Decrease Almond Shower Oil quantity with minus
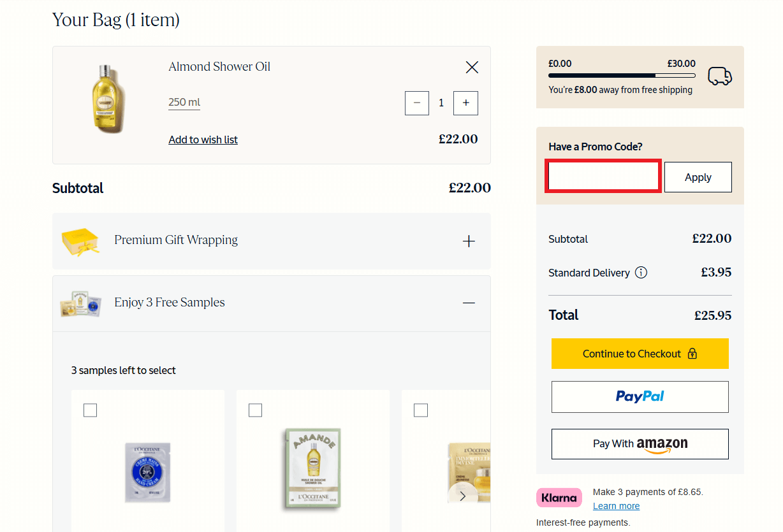This screenshot has height=532, width=783. click(x=417, y=103)
